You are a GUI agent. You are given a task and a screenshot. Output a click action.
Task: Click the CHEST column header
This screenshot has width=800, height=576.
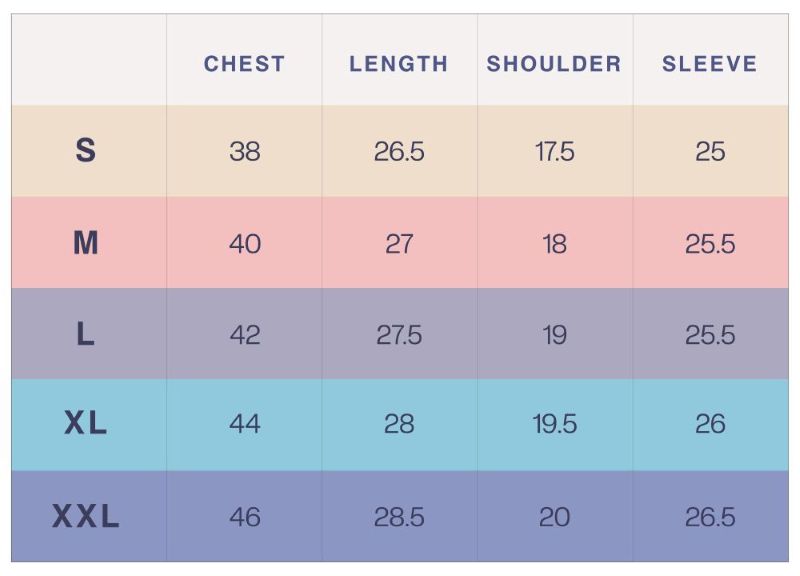[x=244, y=64]
